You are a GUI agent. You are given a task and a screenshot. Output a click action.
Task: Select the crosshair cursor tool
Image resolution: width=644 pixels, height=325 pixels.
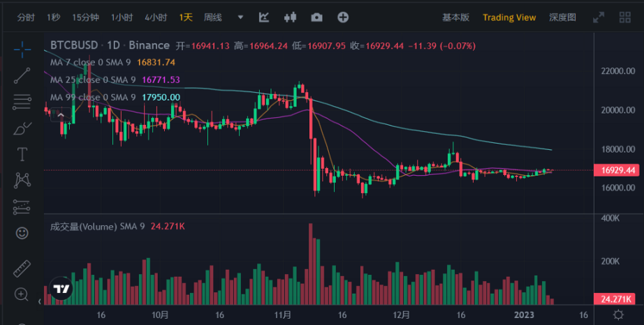pos(22,49)
